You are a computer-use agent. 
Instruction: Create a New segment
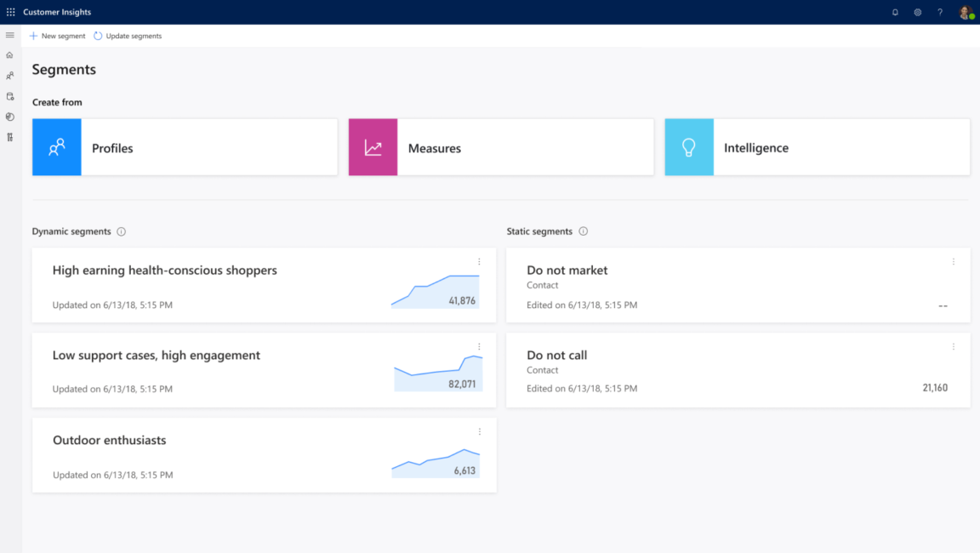pos(56,36)
